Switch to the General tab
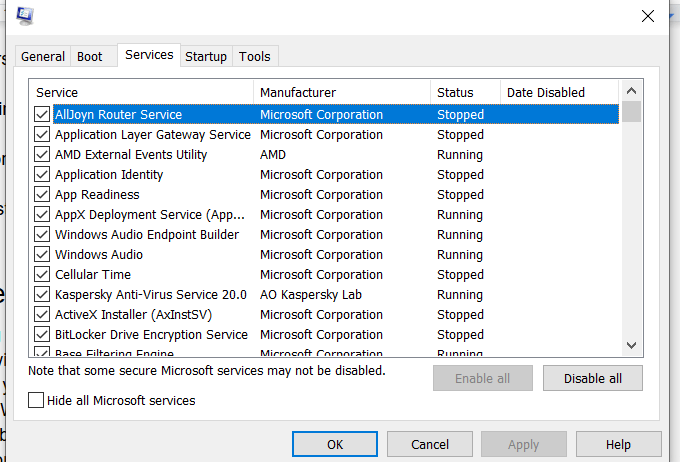680x462 pixels. (x=42, y=56)
